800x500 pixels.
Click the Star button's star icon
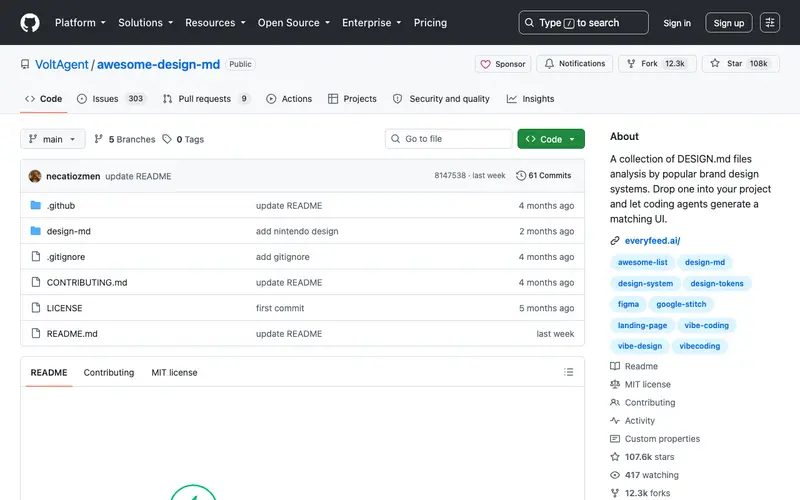tap(715, 63)
